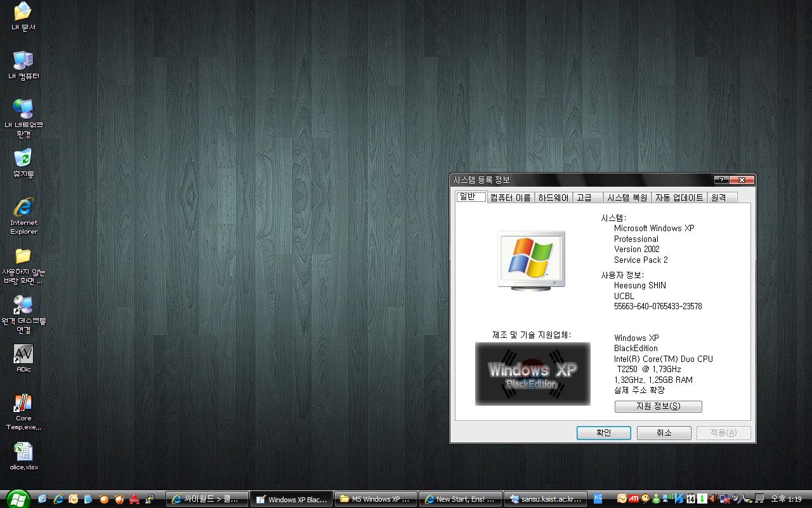Screen dimensions: 812x508
Task: Click the ATI tray icon
Action: point(633,498)
